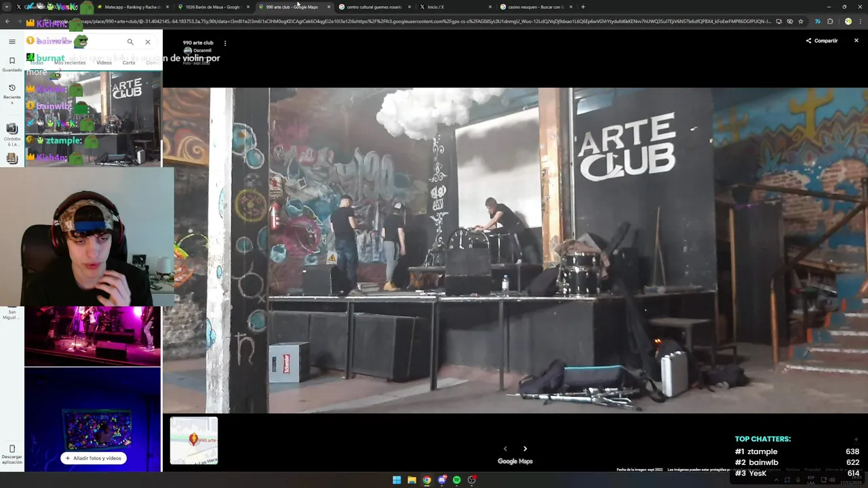Open Discord from the taskbar

point(441,480)
